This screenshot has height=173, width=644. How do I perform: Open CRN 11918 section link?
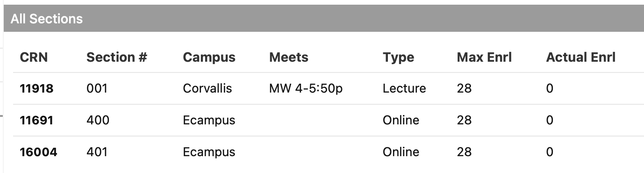point(36,88)
